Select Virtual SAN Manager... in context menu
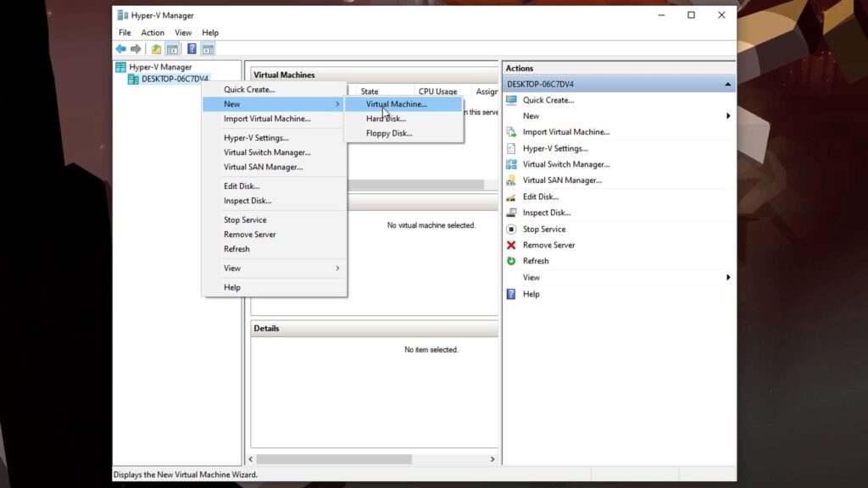Viewport: 868px width, 488px height. click(275, 167)
